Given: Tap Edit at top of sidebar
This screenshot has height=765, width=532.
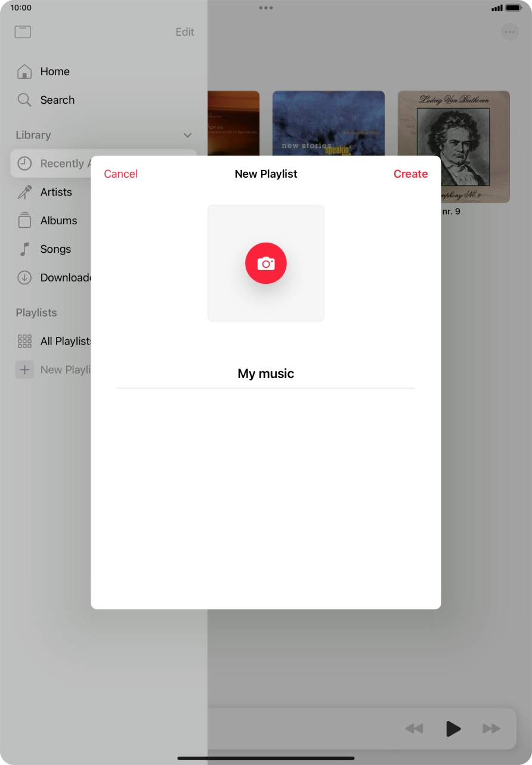Looking at the screenshot, I should click(x=184, y=32).
